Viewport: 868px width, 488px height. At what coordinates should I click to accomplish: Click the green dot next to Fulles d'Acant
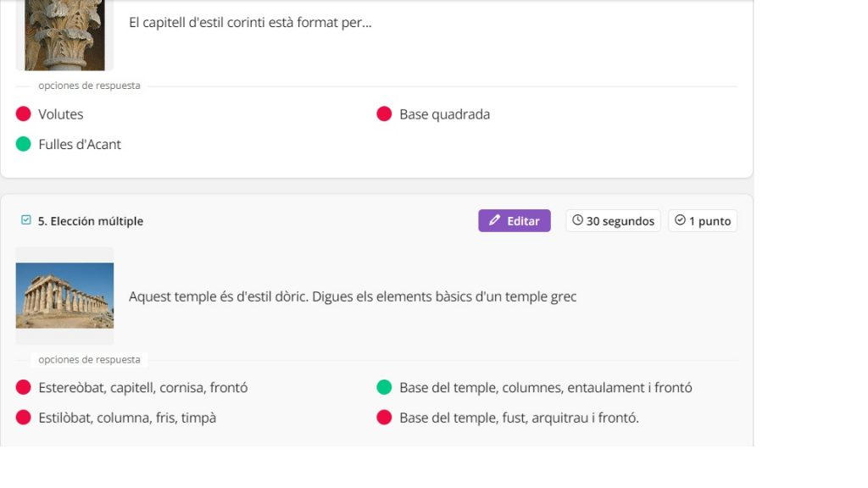[24, 145]
